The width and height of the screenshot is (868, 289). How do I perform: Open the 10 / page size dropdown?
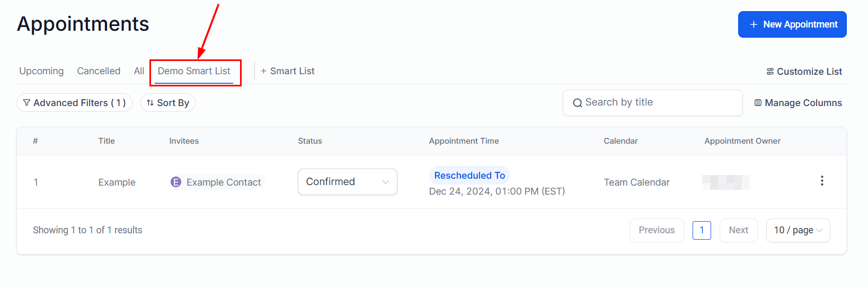coord(798,230)
